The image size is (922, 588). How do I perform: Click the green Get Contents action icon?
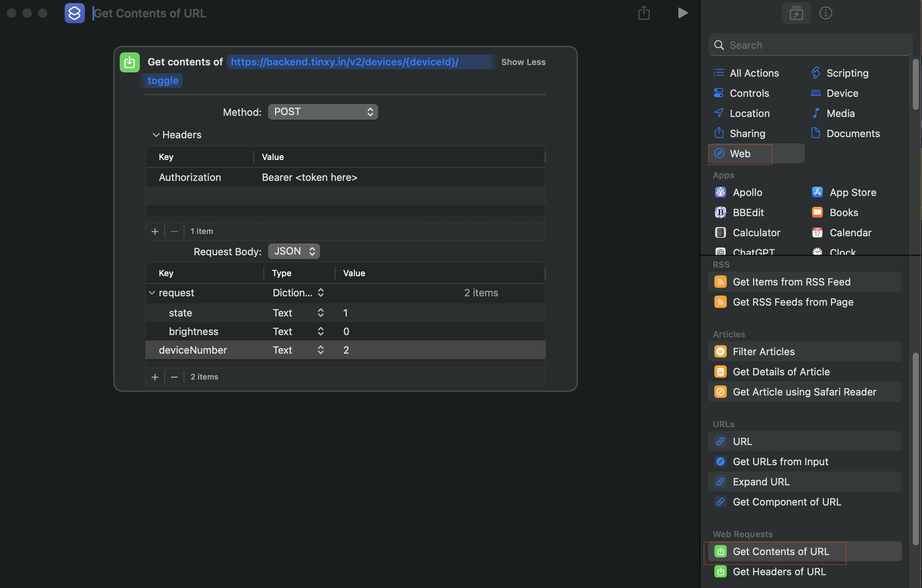pyautogui.click(x=129, y=62)
